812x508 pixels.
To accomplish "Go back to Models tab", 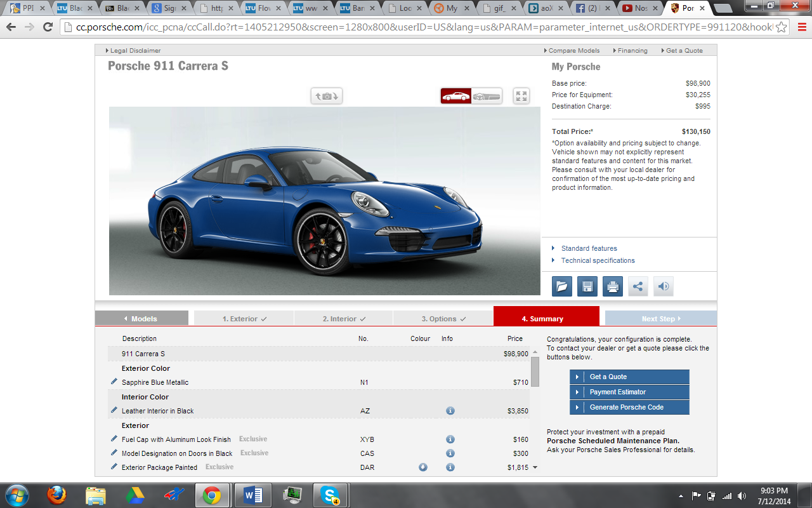I will point(141,318).
